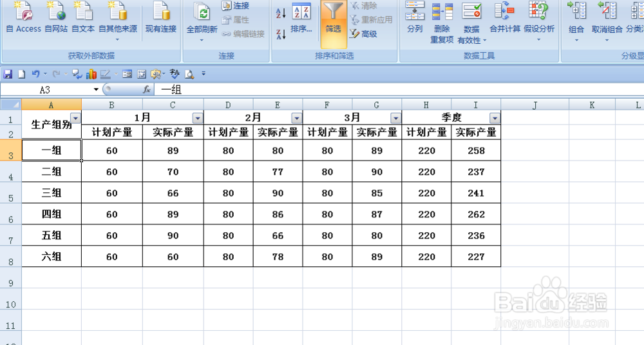644x345 pixels.
Task: Click the select-all corner of the sheet
Action: point(11,104)
